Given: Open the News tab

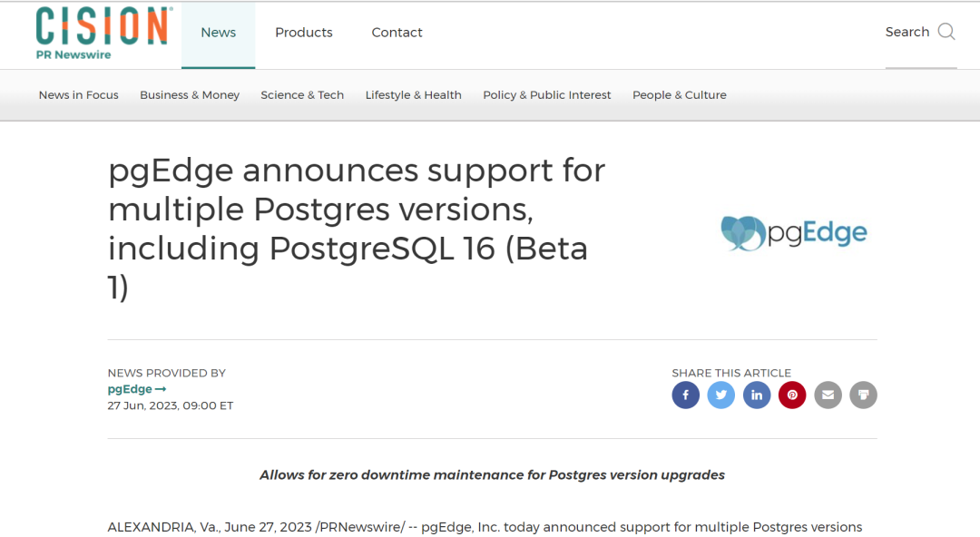Looking at the screenshot, I should pos(218,33).
